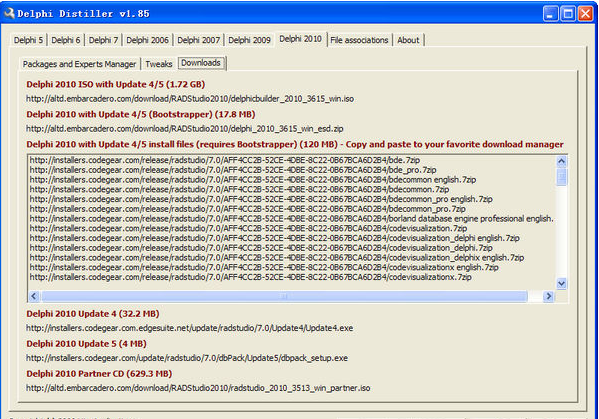The image size is (599, 419).
Task: Click the codevisualization_delphix english.7zip URL line
Action: pos(277,258)
